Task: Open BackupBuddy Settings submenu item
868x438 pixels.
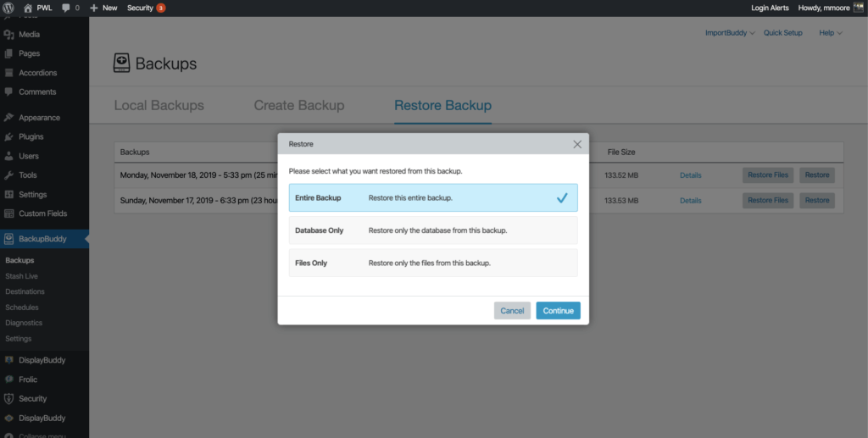Action: click(19, 339)
